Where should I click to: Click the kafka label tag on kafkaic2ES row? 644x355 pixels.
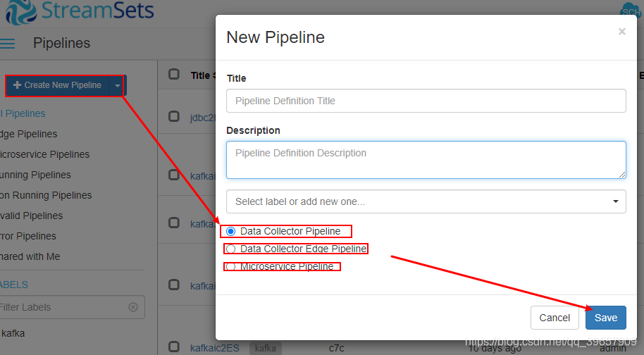click(266, 349)
